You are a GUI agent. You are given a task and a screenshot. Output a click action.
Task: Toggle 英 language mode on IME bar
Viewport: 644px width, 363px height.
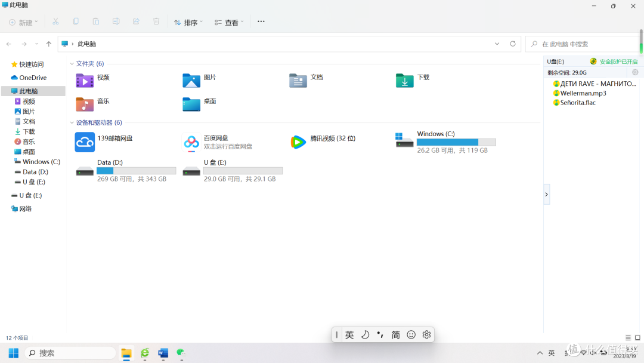(x=349, y=335)
